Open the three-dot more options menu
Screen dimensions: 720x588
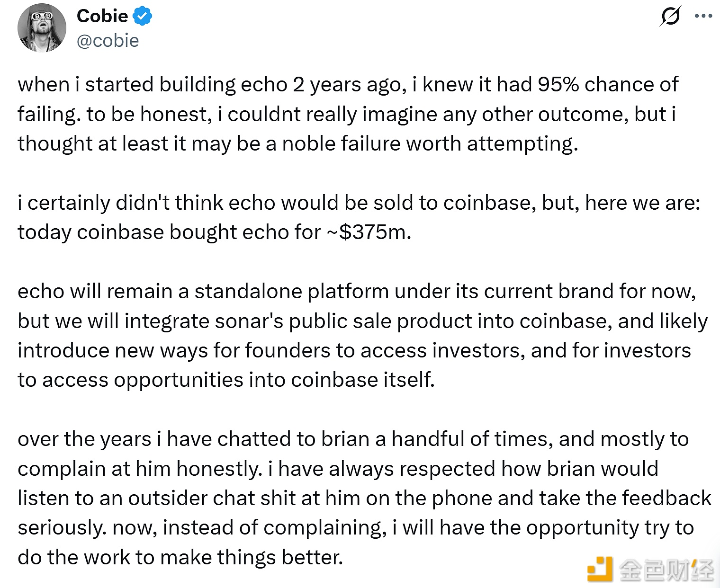(x=703, y=17)
